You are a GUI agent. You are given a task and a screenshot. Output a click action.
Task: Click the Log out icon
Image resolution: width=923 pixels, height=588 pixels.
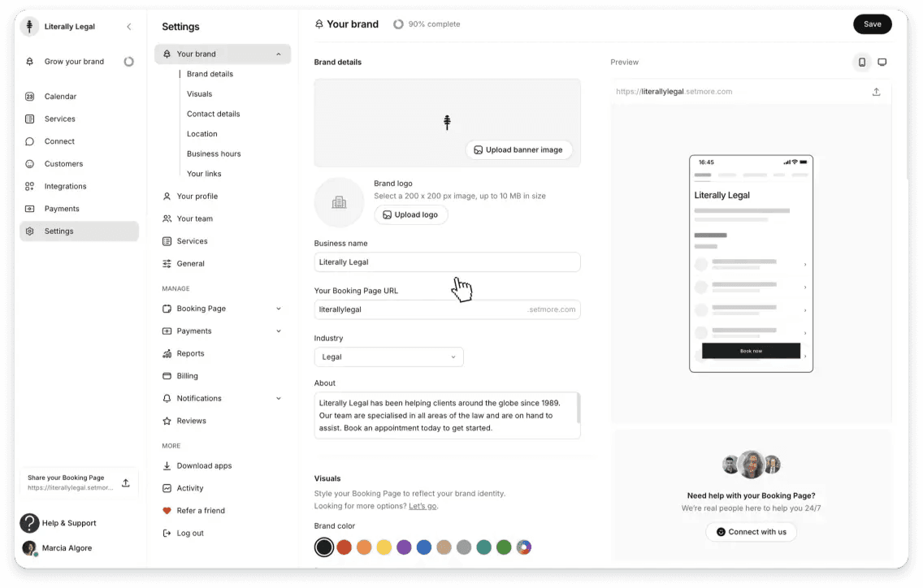click(x=167, y=534)
